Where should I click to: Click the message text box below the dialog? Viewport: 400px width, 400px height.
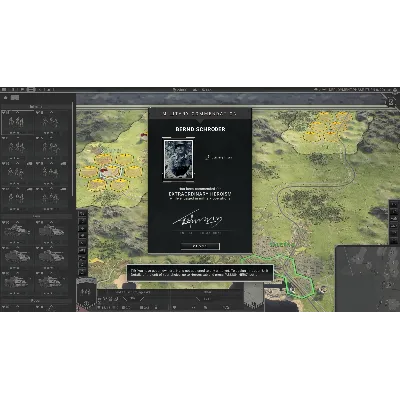tap(200, 273)
